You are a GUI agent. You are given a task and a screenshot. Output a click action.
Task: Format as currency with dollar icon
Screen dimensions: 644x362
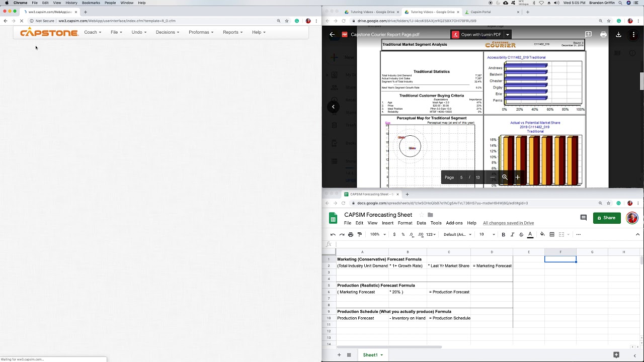(394, 234)
